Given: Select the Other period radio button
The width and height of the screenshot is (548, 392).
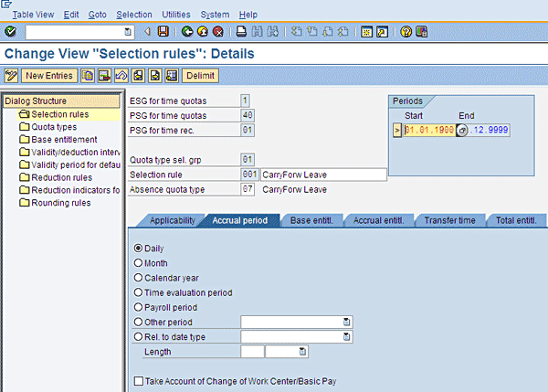Looking at the screenshot, I should [x=139, y=322].
